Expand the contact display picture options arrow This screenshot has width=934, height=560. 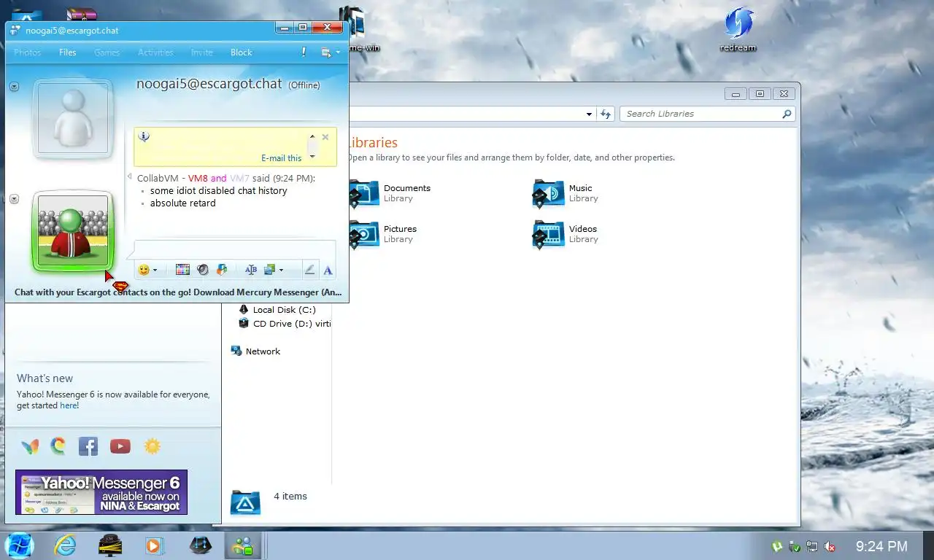click(14, 87)
